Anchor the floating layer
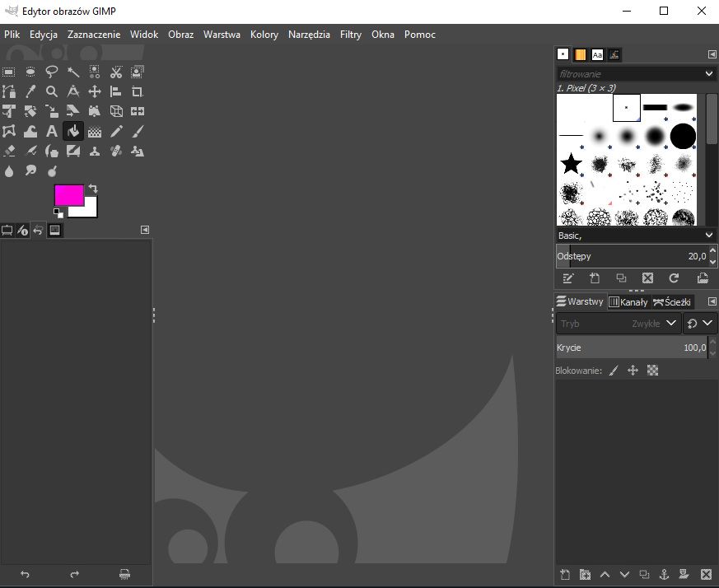Image resolution: width=719 pixels, height=588 pixels. (664, 574)
